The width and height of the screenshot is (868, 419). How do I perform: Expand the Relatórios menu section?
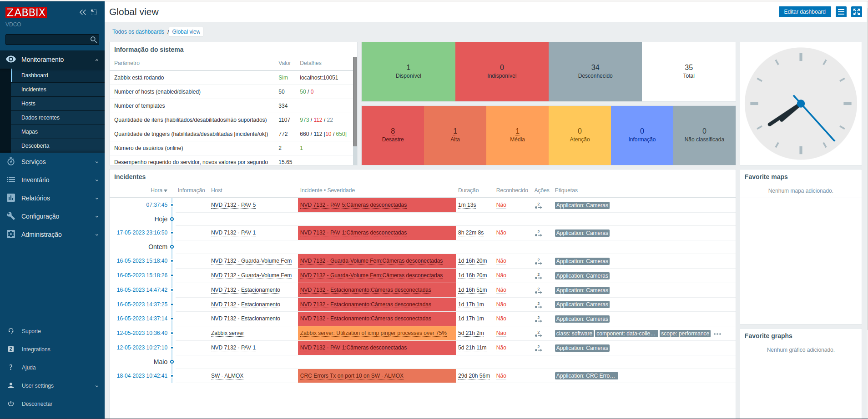click(x=52, y=198)
